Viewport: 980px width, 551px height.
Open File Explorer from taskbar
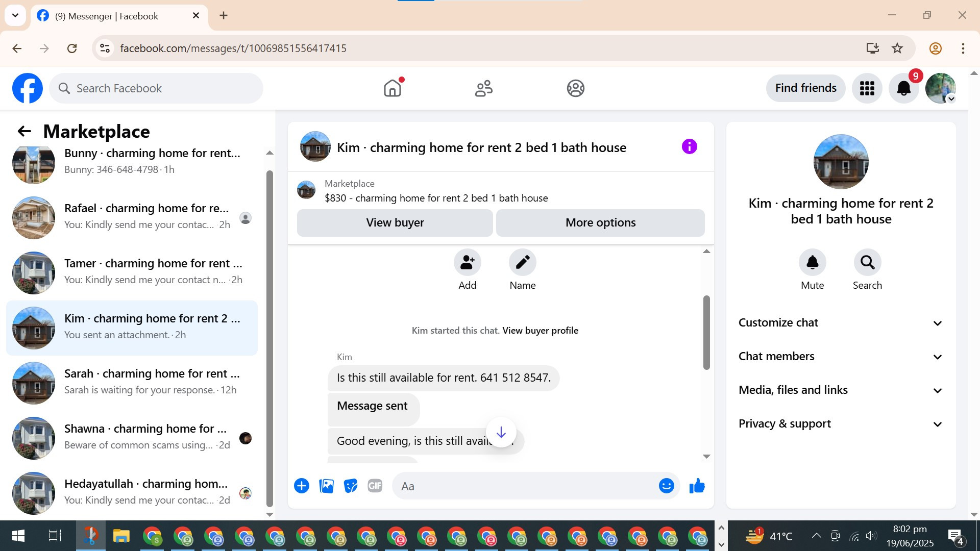pyautogui.click(x=121, y=536)
